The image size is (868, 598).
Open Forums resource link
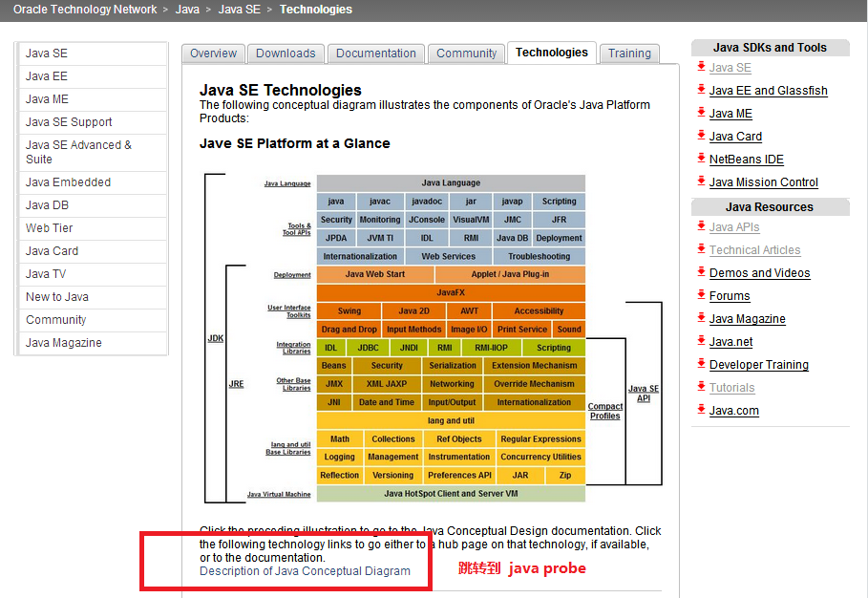coord(730,296)
